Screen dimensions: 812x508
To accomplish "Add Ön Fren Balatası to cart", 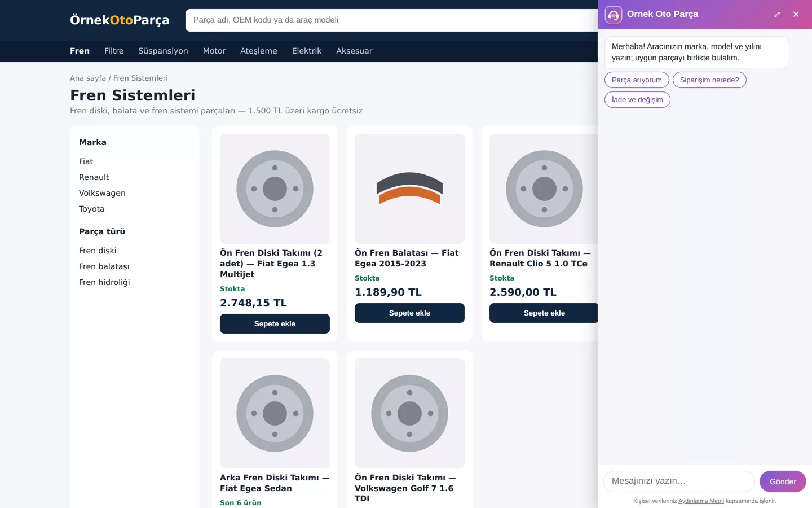I will point(409,313).
